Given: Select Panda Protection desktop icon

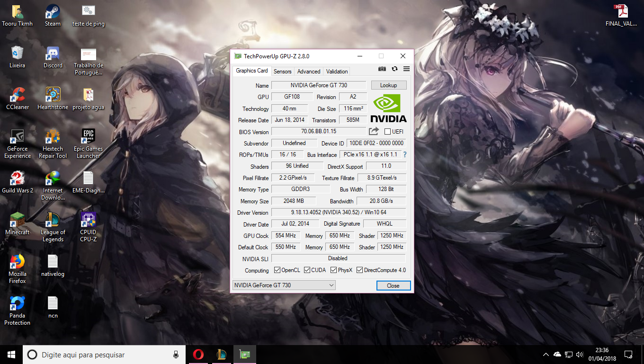Looking at the screenshot, I should pos(18,311).
